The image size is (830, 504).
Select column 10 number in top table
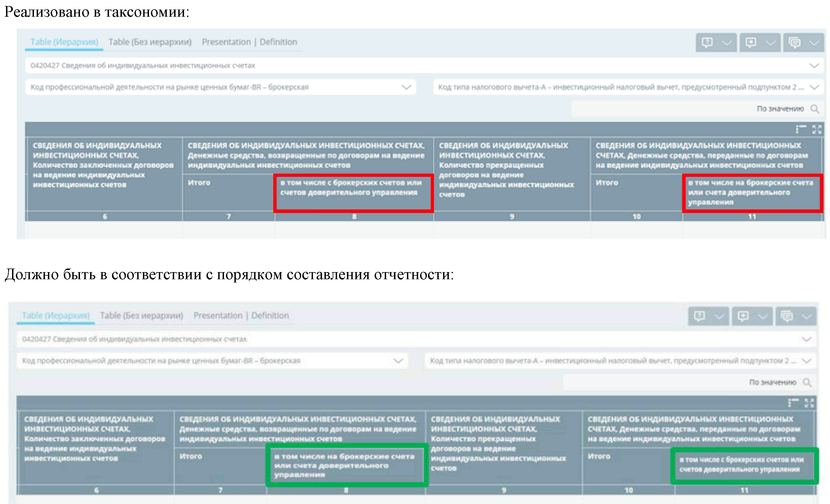click(x=637, y=217)
